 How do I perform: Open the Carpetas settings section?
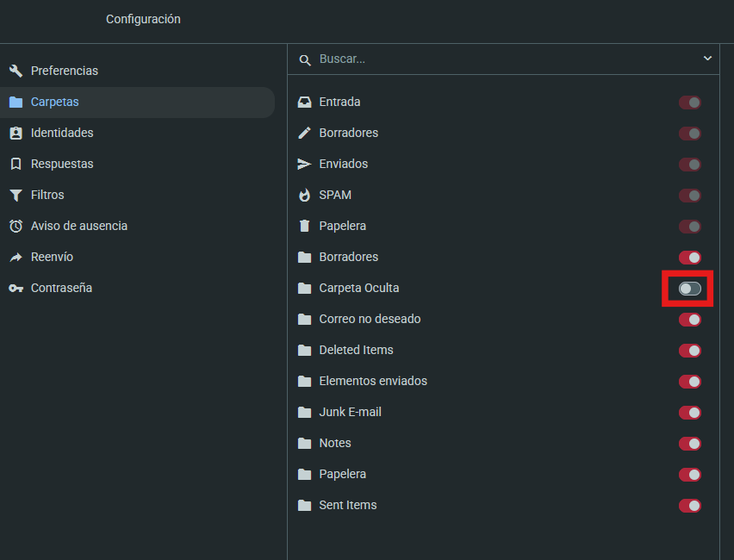[55, 102]
